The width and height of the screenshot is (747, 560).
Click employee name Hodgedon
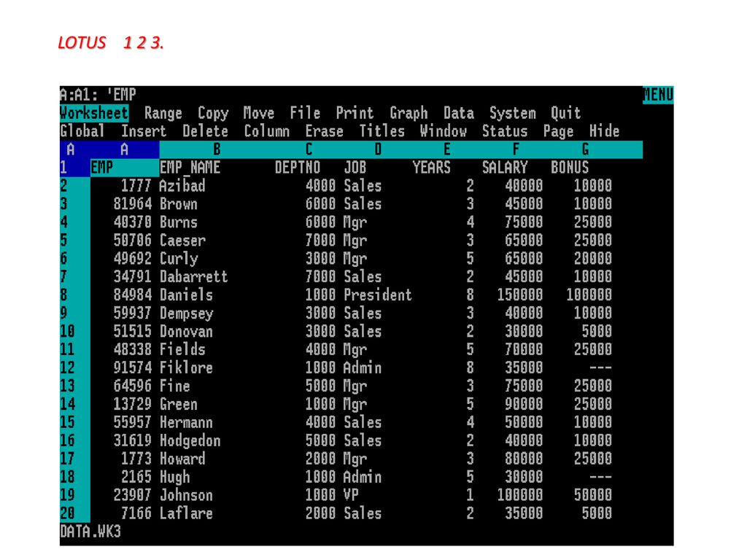tap(190, 440)
